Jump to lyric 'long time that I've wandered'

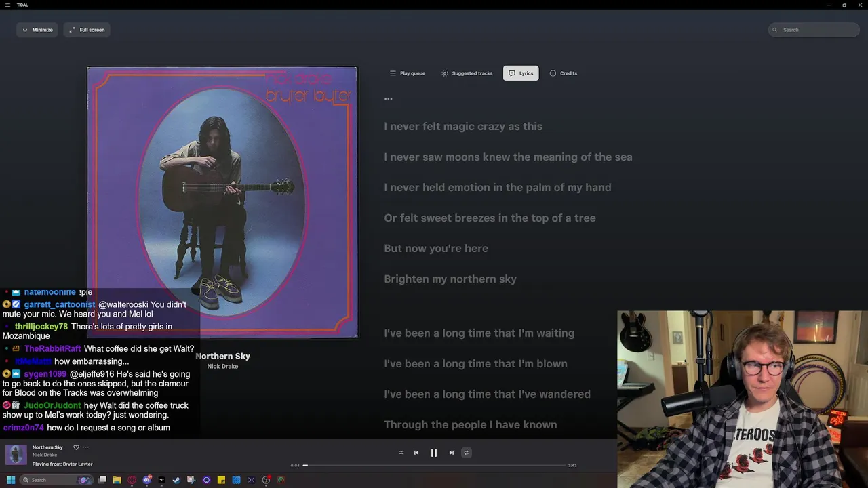(x=487, y=394)
